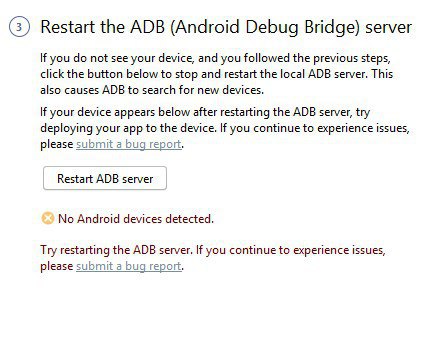This screenshot has width=431, height=363.
Task: Open the submit a bug report link above the button
Action: 129,144
